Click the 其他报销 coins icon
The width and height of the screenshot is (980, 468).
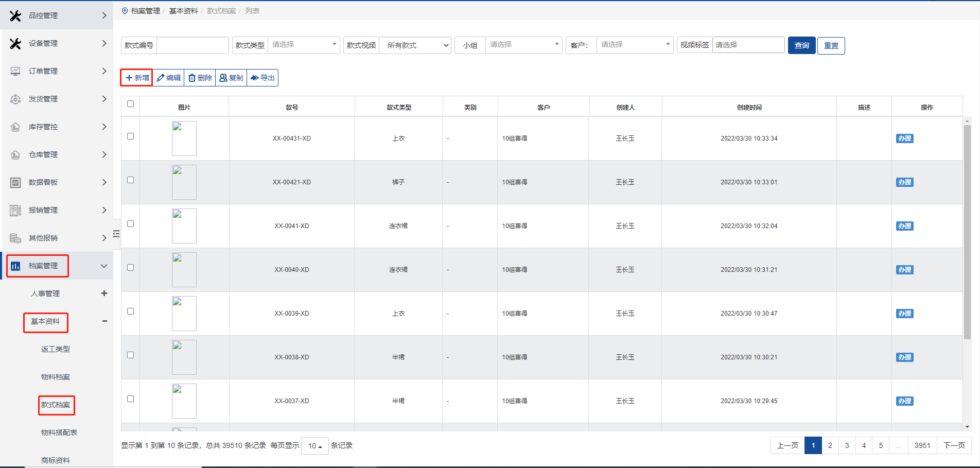pyautogui.click(x=15, y=238)
